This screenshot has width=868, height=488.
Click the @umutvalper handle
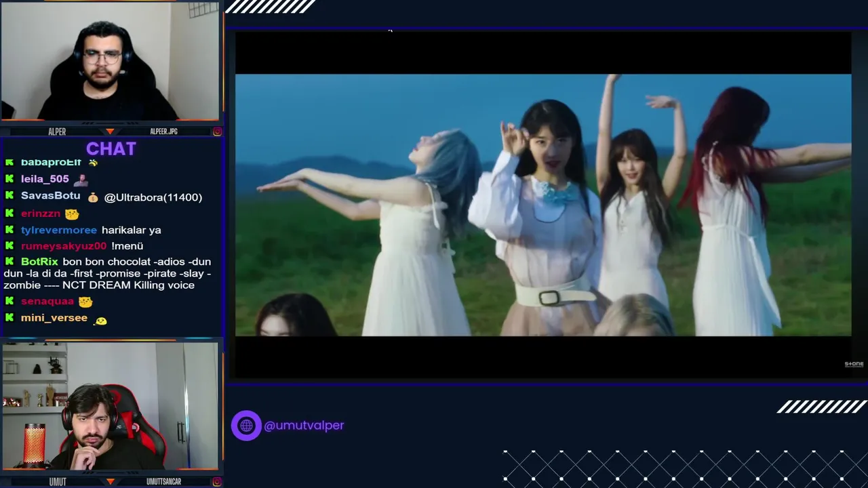coord(304,426)
